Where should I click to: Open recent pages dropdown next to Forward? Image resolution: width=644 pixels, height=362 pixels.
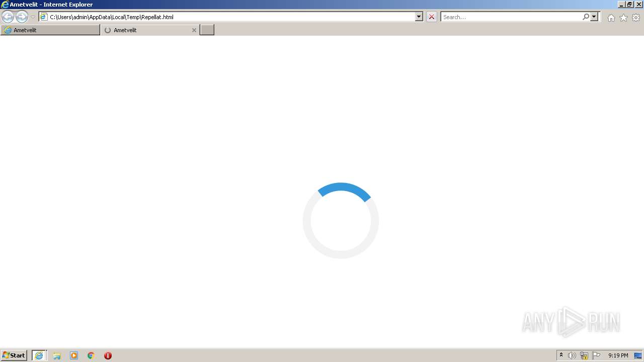33,17
